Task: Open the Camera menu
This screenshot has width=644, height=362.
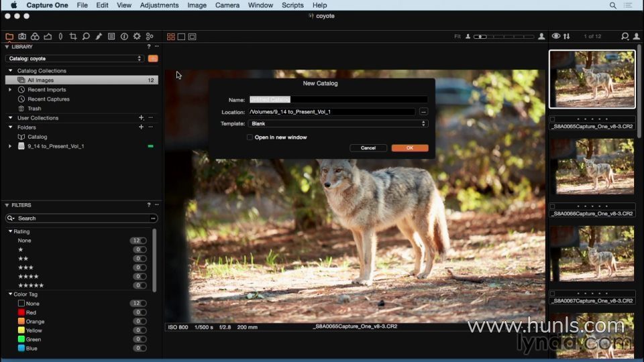Action: click(227, 5)
